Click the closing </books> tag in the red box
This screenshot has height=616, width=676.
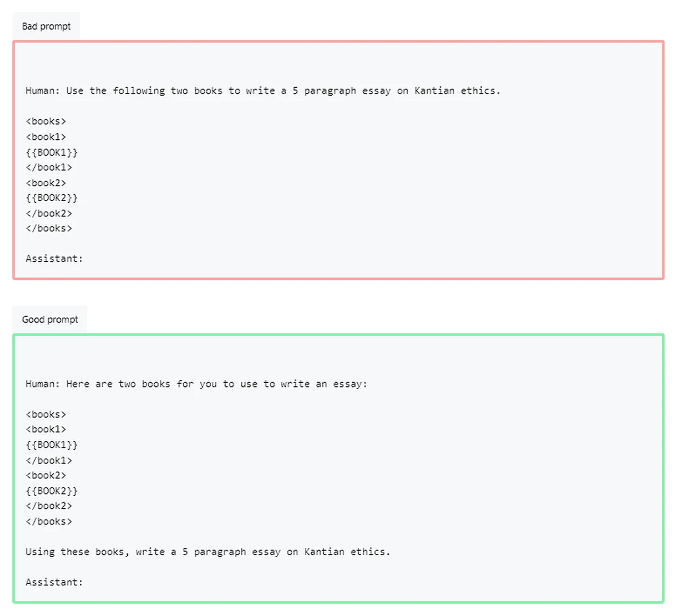tap(49, 229)
